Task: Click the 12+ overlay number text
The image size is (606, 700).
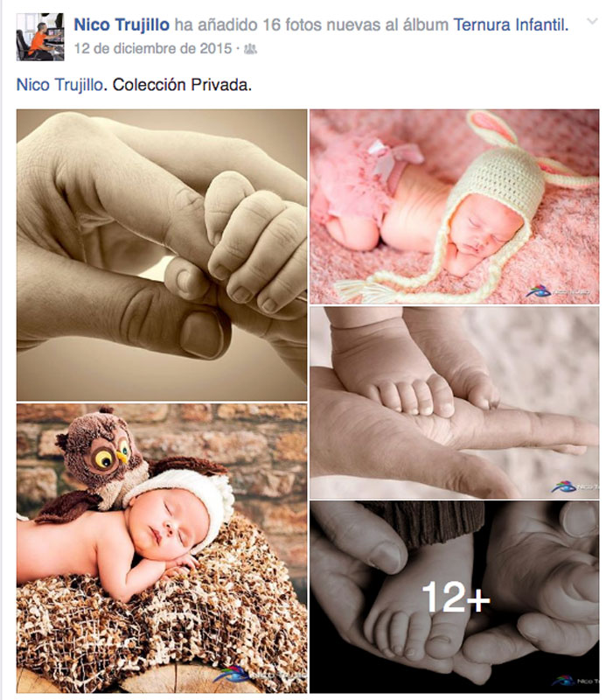Action: click(456, 597)
